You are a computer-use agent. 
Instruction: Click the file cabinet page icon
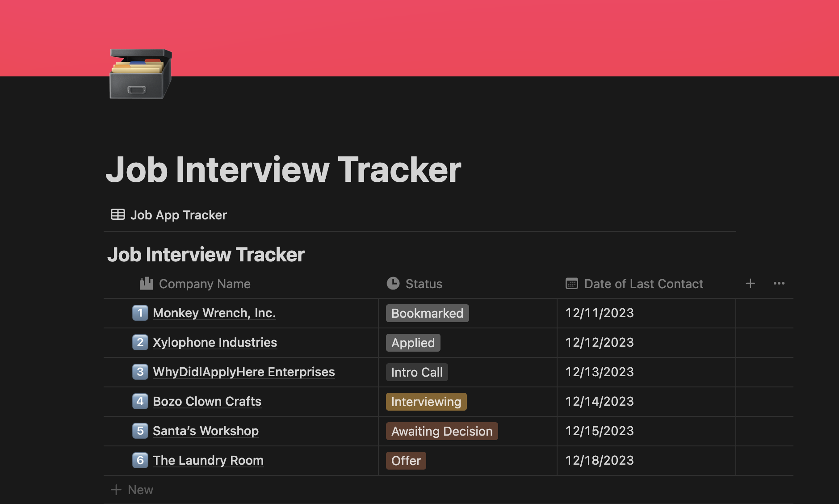(141, 74)
